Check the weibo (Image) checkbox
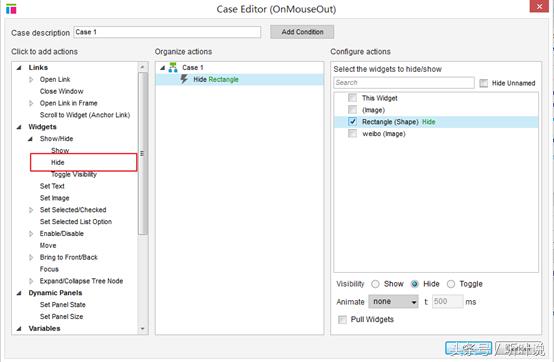The height and width of the screenshot is (362, 554). coord(352,133)
